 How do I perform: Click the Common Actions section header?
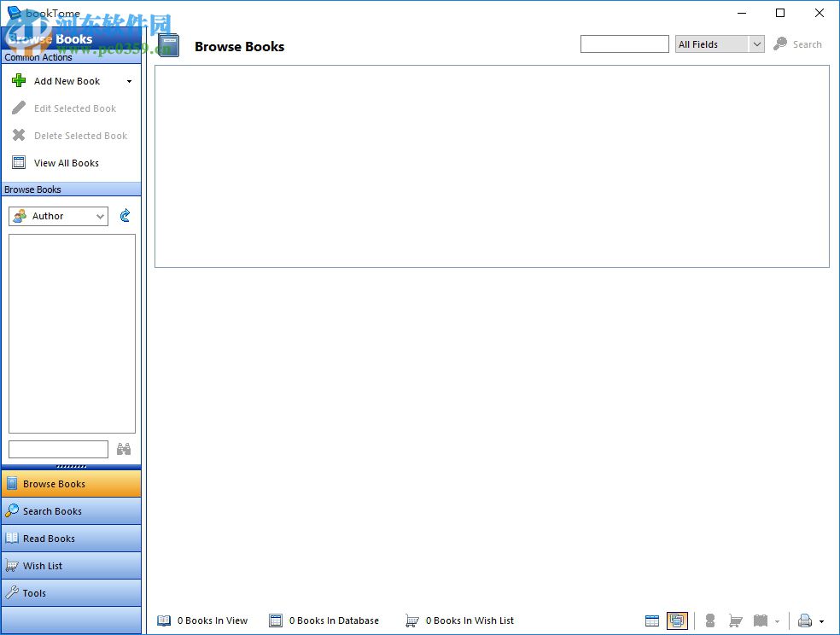[71, 57]
